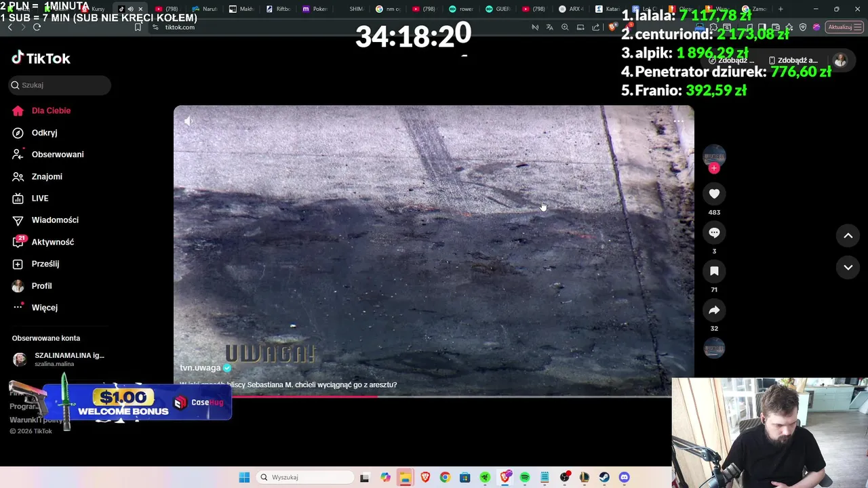Open the profile avatar menu
This screenshot has height=488, width=868.
[x=840, y=60]
